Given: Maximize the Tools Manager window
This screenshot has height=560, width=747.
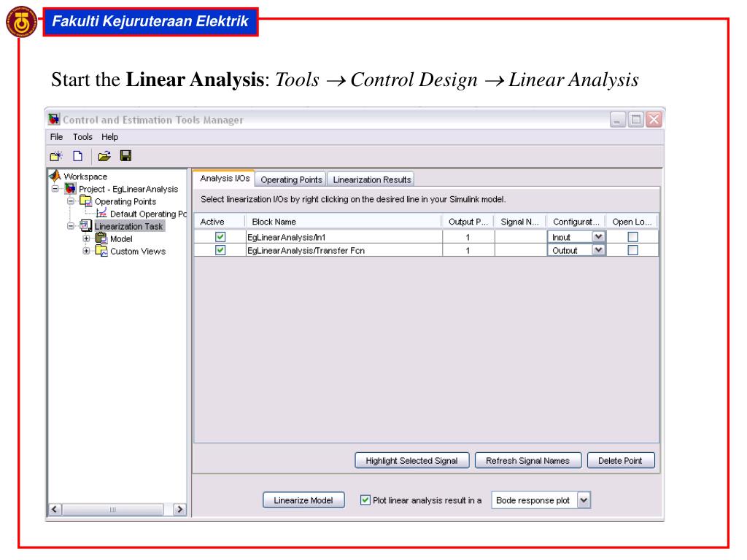Looking at the screenshot, I should (x=635, y=119).
